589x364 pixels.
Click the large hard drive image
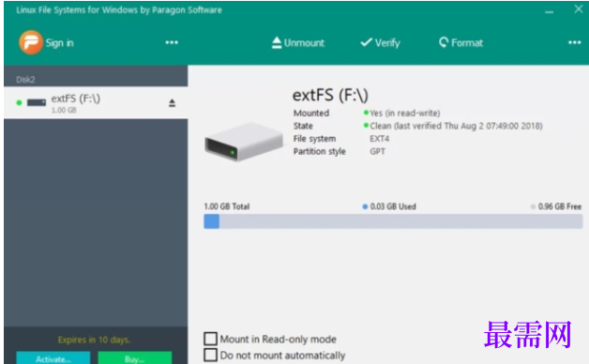pos(244,142)
